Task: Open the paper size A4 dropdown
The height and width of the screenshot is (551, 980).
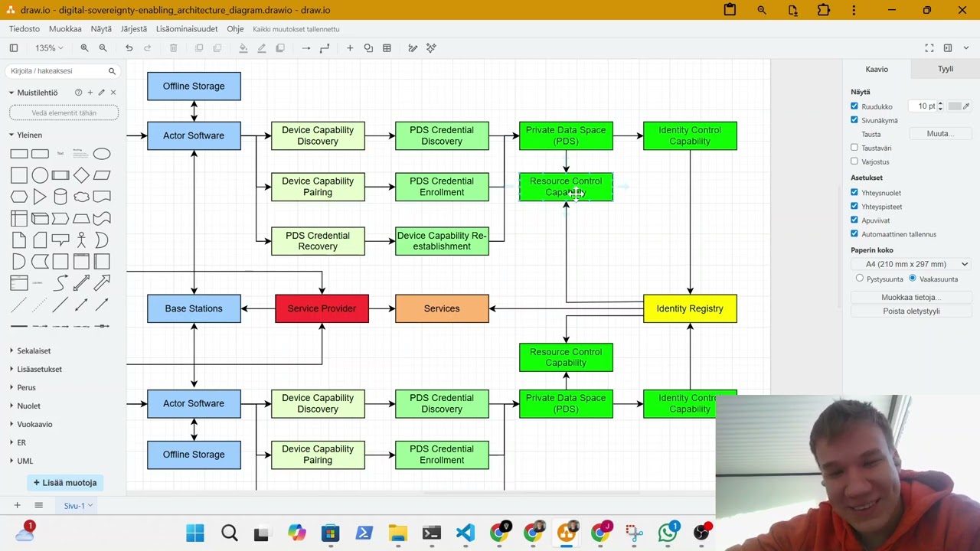Action: 911,264
